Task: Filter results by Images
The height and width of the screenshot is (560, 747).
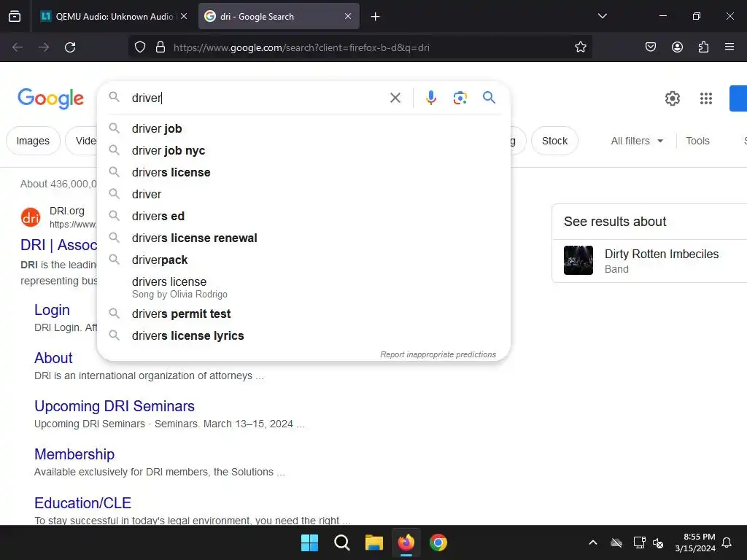Action: point(33,141)
